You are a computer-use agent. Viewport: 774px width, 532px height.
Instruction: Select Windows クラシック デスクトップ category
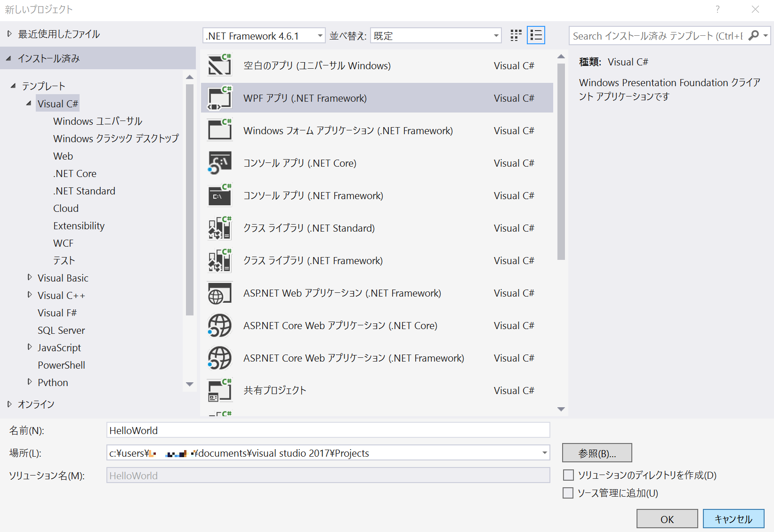(116, 138)
